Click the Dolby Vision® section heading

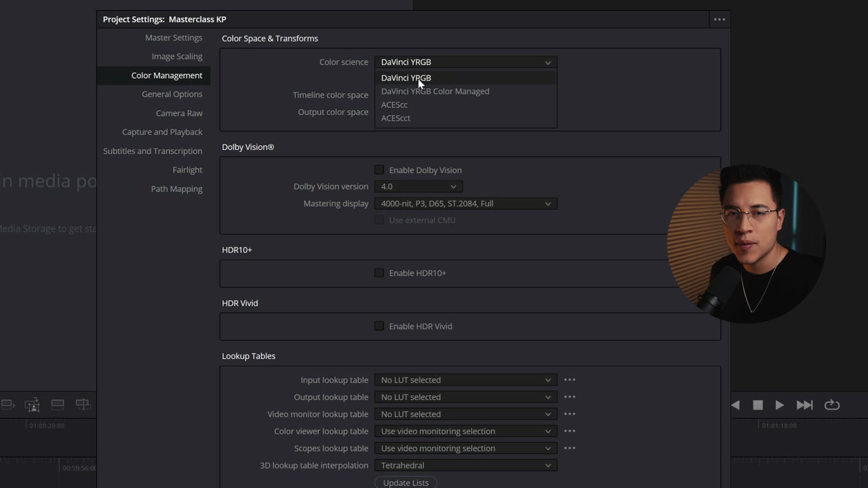[x=248, y=147]
